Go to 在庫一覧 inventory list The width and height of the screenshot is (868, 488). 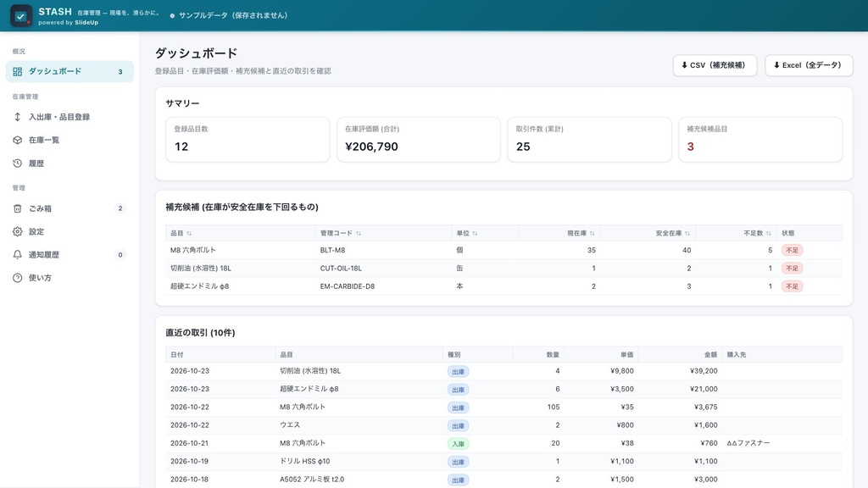[x=70, y=140]
